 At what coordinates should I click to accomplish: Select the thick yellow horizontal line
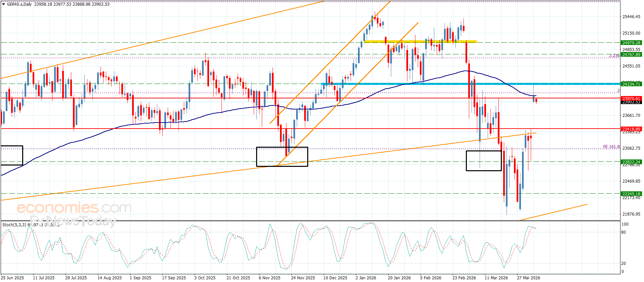click(x=420, y=41)
